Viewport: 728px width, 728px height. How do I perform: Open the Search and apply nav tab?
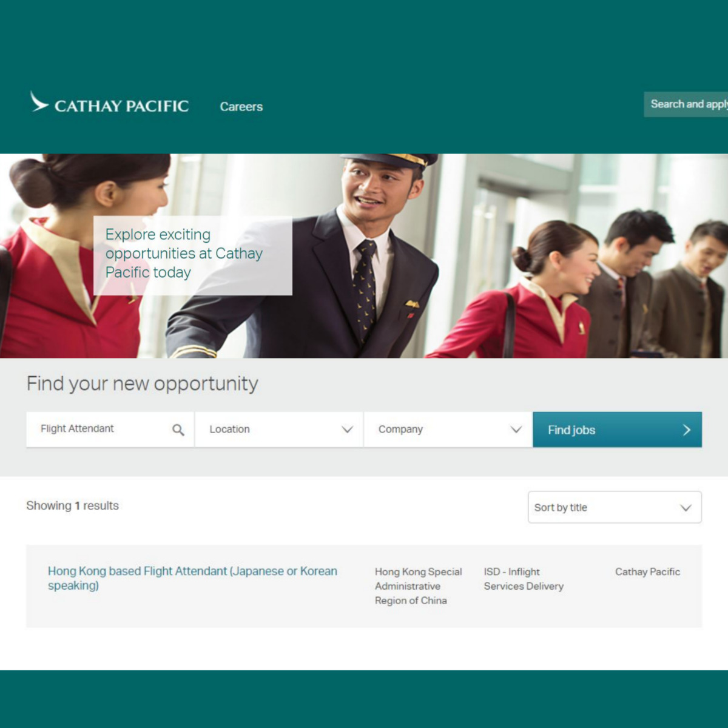686,104
